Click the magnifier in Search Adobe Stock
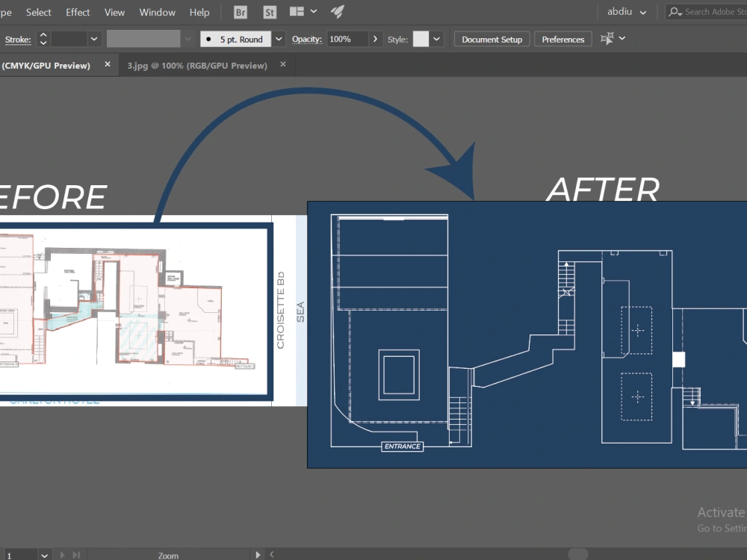 click(673, 12)
